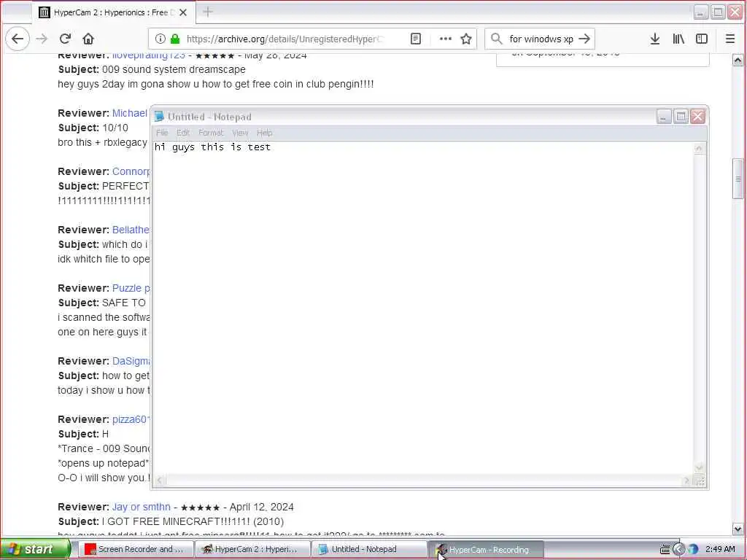Switch to Untitled - Notepad taskbar button
The width and height of the screenshot is (747, 560).
point(369,550)
